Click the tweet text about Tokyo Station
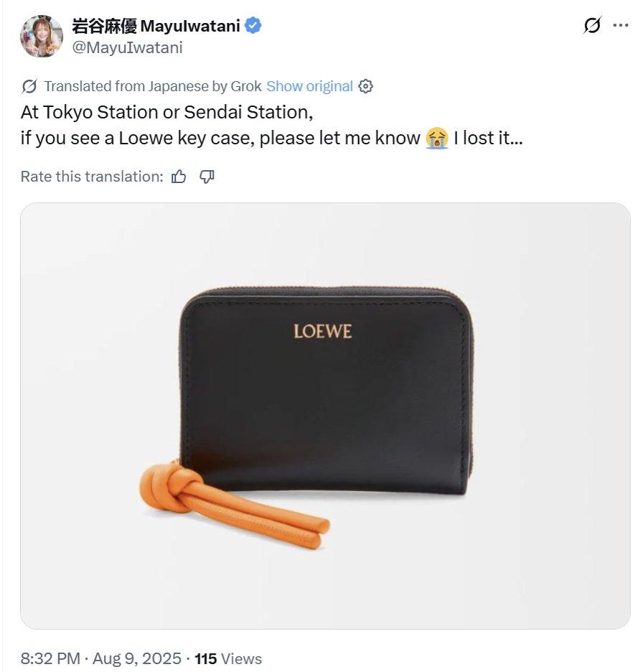The image size is (643, 672). coord(271,125)
